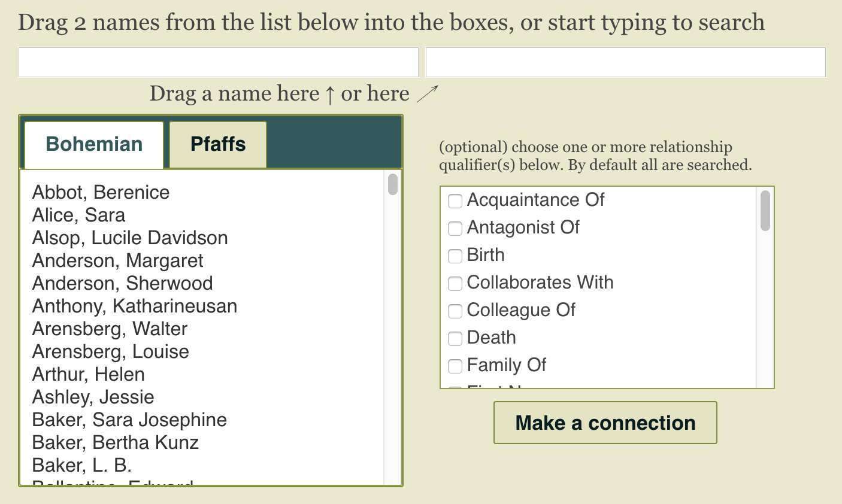Viewport: 842px width, 504px height.
Task: Open the Pfaffs names tab
Action: [218, 144]
